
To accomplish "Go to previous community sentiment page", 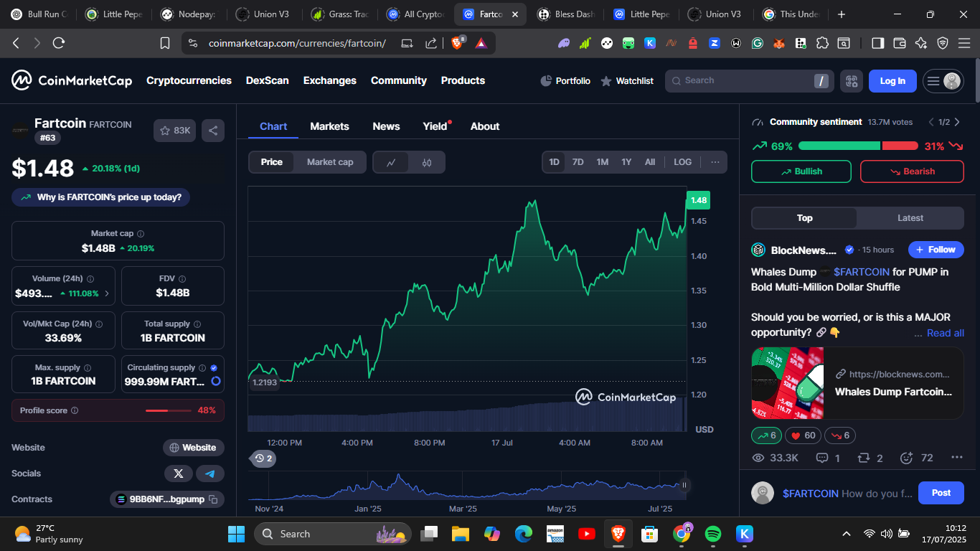I will tap(931, 122).
